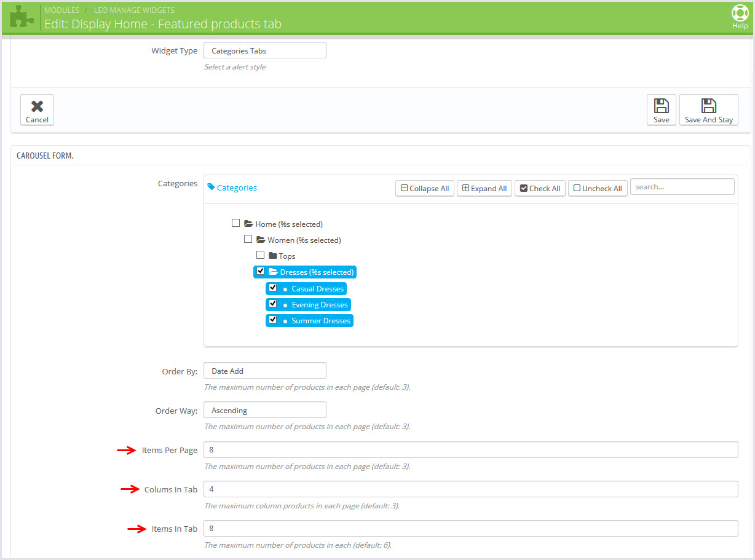The image size is (755, 560).
Task: Click the LEO MANAGE WIDGETS breadcrumb
Action: pyautogui.click(x=134, y=10)
